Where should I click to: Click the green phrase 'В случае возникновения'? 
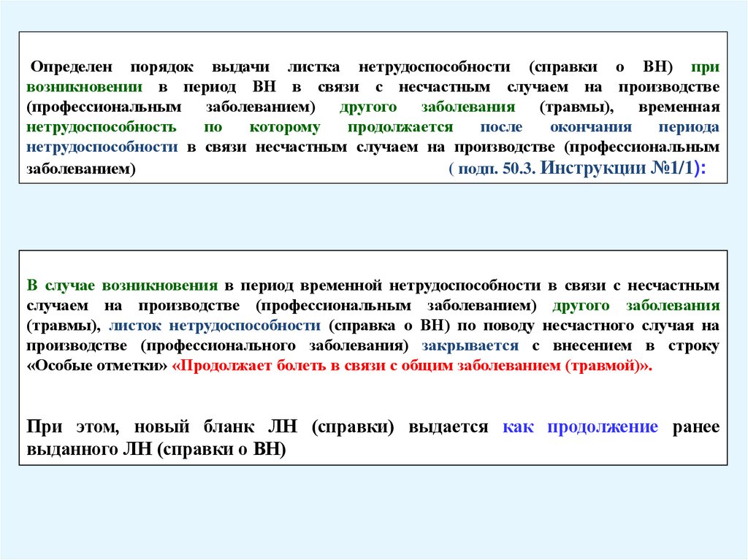(122, 285)
